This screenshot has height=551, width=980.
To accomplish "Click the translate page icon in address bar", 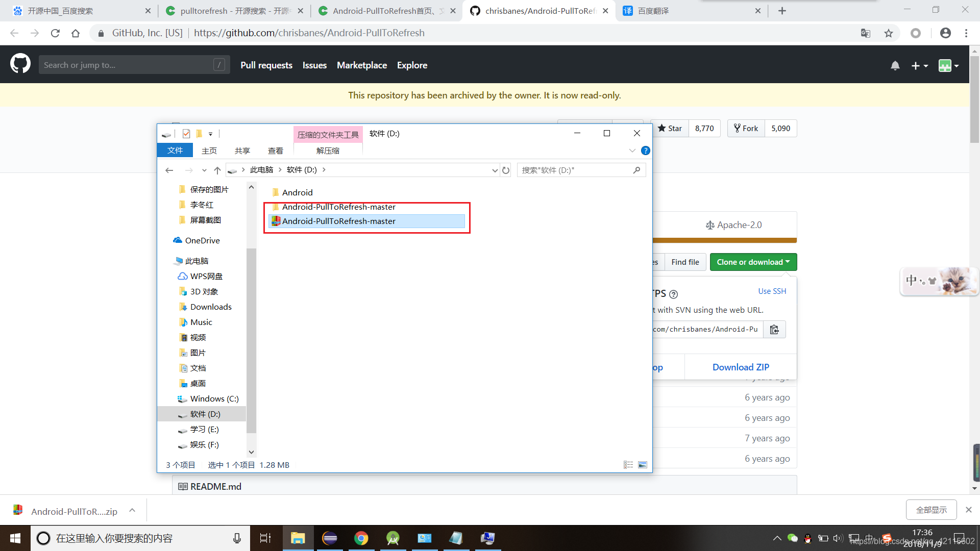I will [866, 33].
